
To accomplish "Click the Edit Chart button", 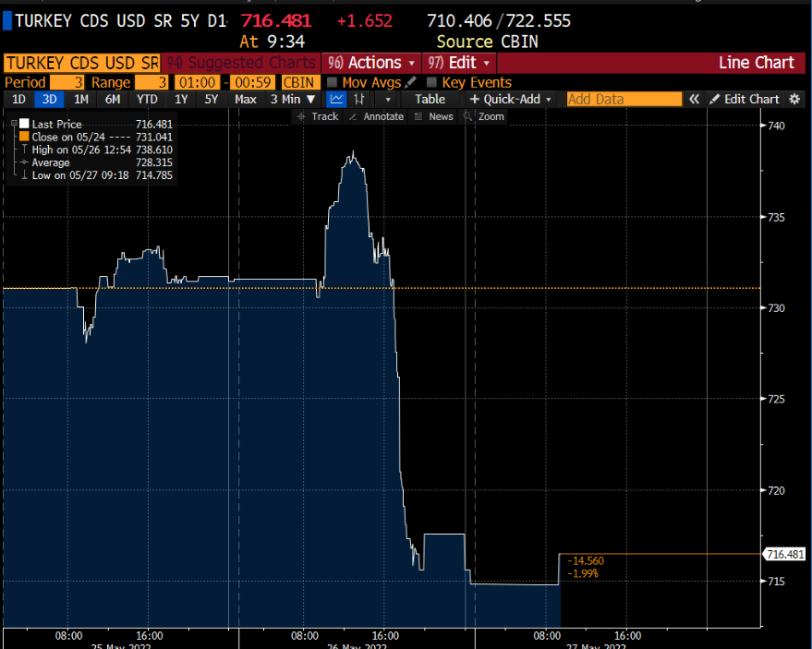I will 745,99.
